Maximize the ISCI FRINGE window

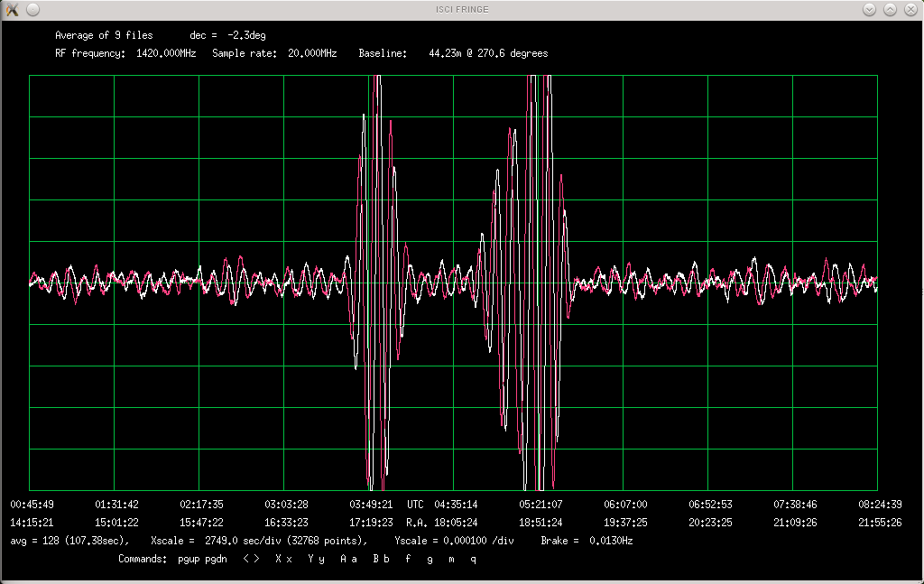(890, 9)
